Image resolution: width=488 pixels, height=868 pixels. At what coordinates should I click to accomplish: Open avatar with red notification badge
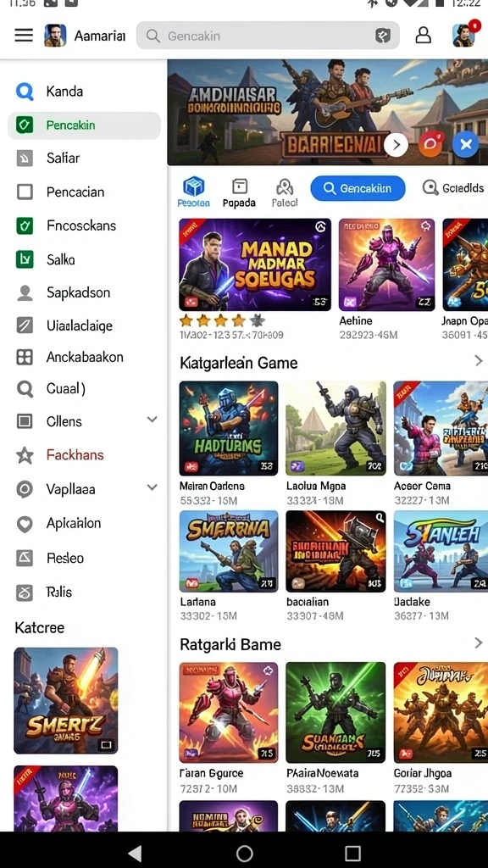[465, 34]
